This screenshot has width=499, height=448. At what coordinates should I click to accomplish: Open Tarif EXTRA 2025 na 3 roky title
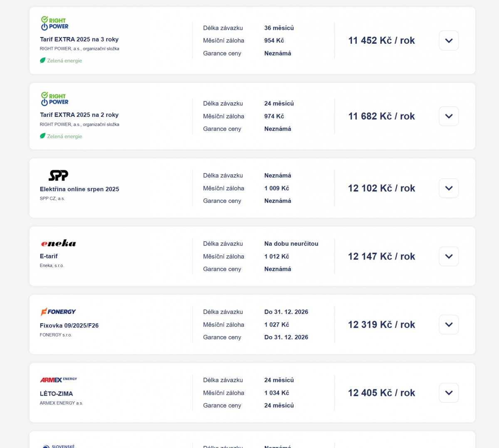click(x=79, y=39)
